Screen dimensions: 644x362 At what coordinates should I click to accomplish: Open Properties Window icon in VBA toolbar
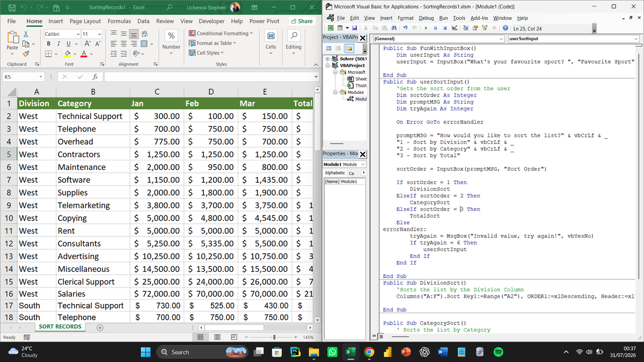[x=475, y=28]
